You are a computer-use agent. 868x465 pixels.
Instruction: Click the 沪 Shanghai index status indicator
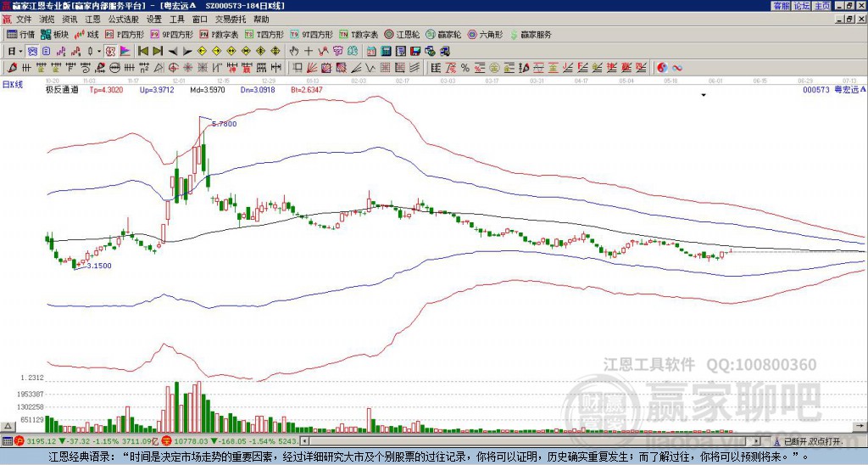click(x=19, y=441)
